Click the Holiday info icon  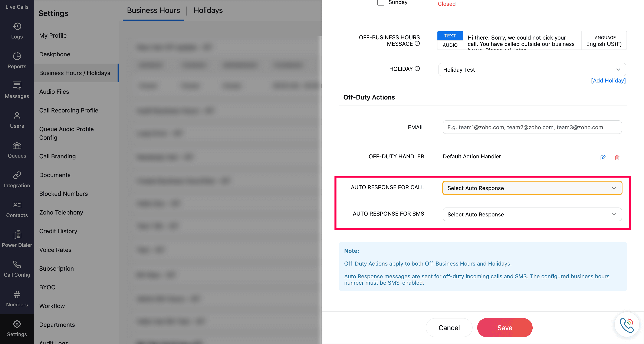pos(417,69)
